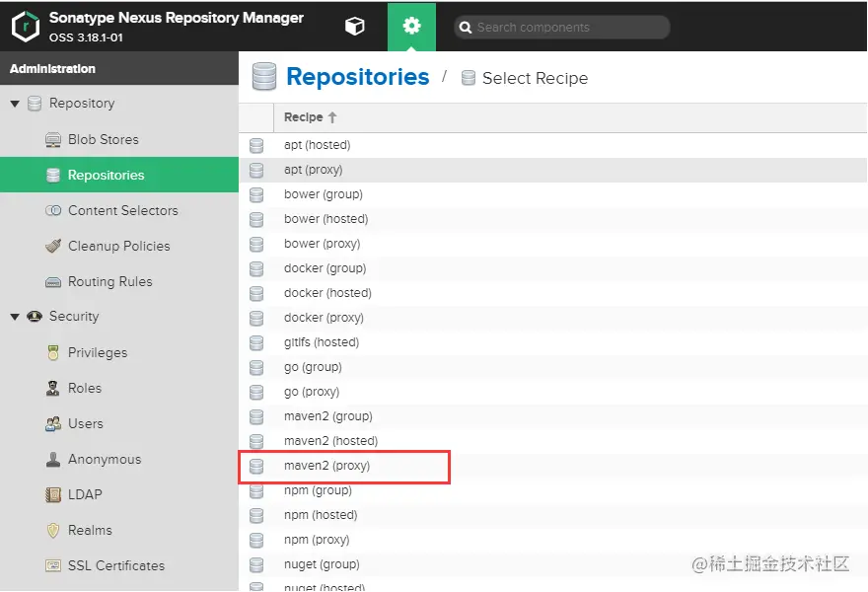Open LDAP settings
868x592 pixels.
point(119,494)
